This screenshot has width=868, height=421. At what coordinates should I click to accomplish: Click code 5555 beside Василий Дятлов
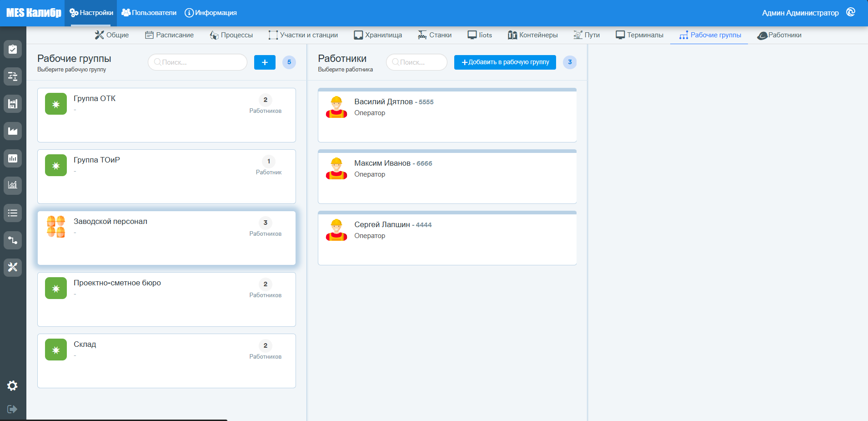click(x=426, y=102)
